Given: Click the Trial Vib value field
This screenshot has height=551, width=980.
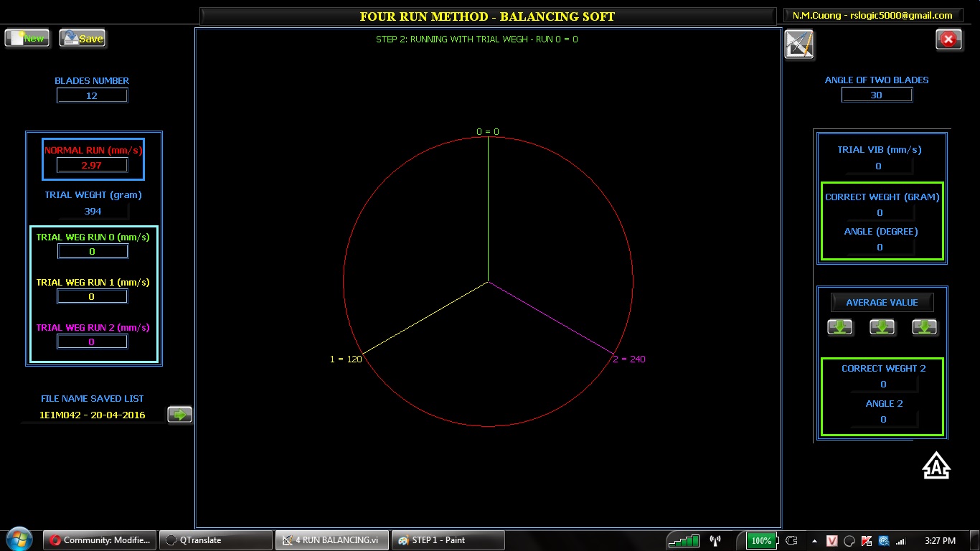Looking at the screenshot, I should point(878,166).
